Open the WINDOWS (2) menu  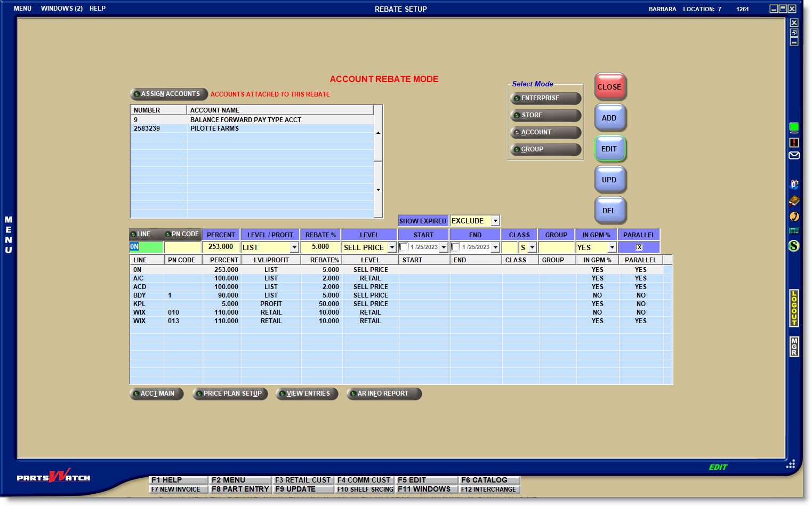point(61,9)
